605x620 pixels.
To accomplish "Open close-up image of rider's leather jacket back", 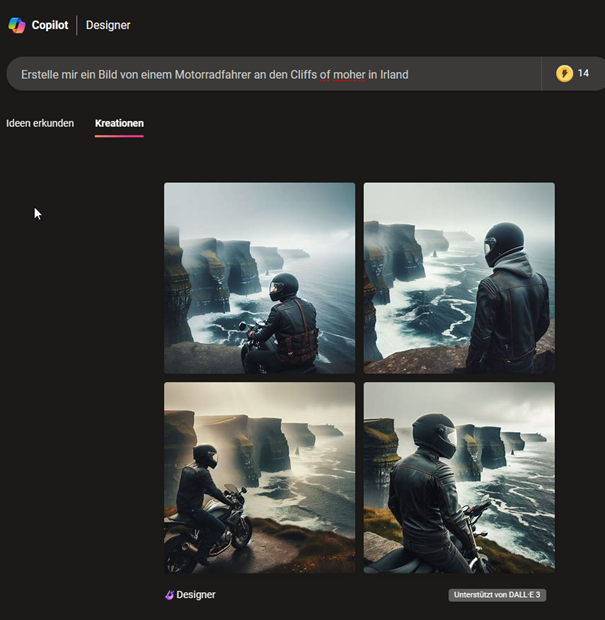I will (x=459, y=478).
